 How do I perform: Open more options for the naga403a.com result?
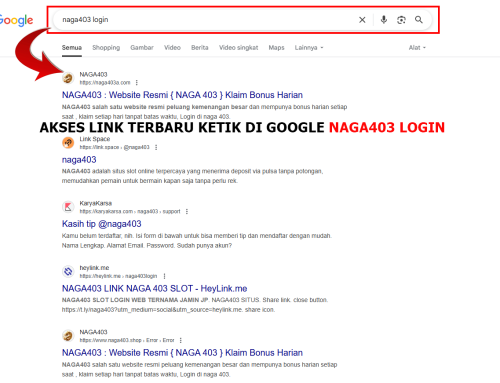137,82
